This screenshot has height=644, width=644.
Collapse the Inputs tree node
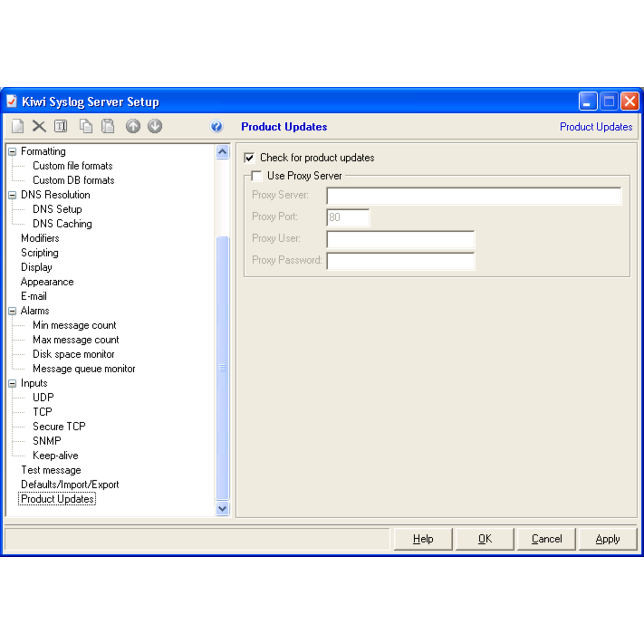pos(13,384)
